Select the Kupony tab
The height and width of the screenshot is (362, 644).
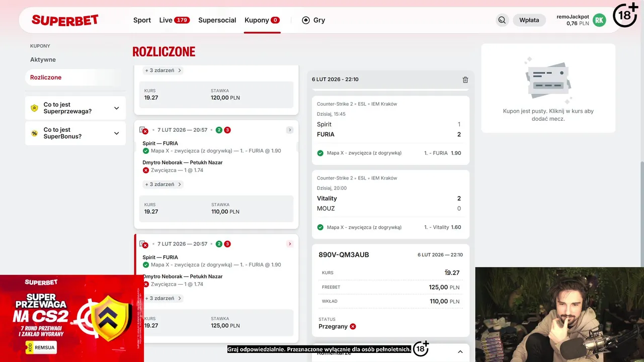[x=262, y=20]
